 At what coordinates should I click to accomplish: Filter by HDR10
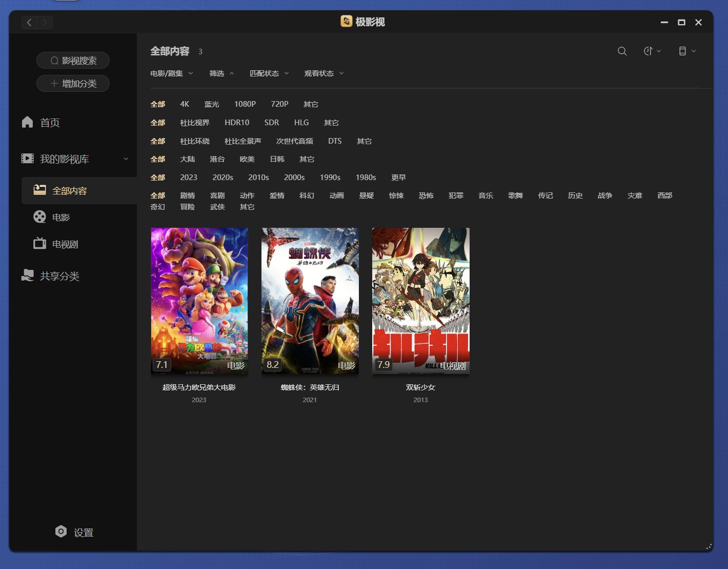pyautogui.click(x=237, y=123)
